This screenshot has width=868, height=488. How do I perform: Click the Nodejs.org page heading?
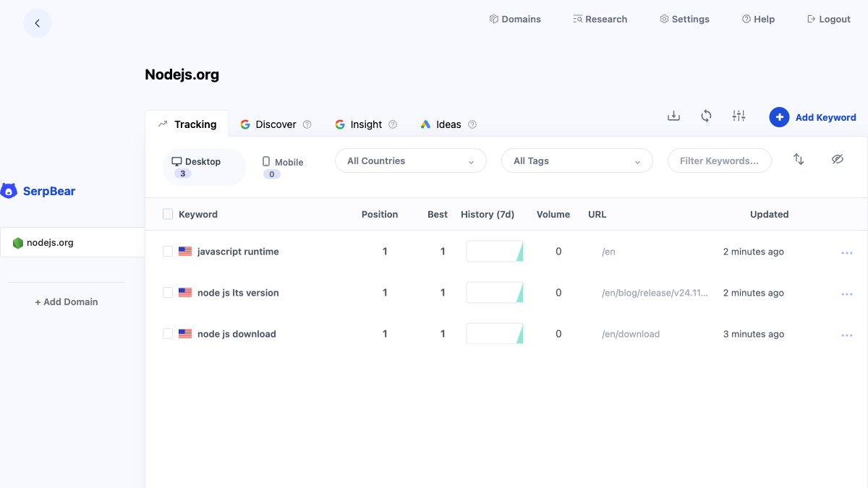182,74
